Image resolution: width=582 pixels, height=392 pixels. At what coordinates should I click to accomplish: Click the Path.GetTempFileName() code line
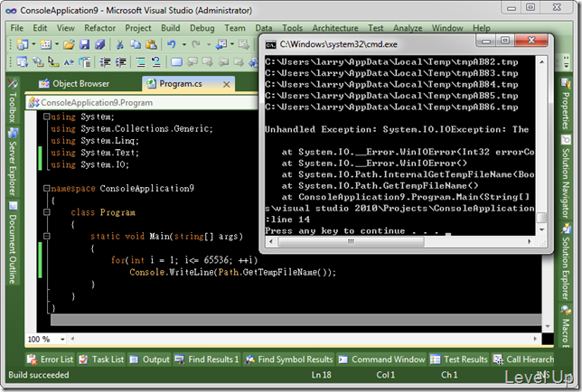pyautogui.click(x=233, y=272)
